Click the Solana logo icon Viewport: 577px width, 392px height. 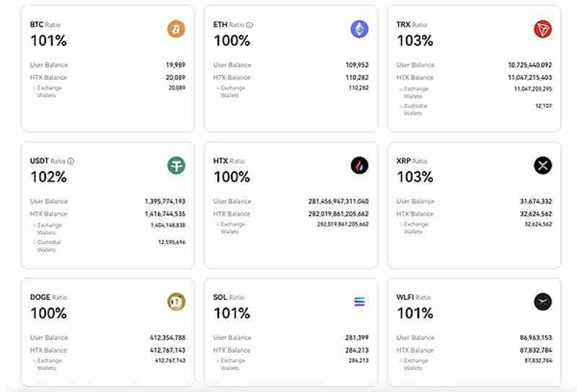pos(359,302)
